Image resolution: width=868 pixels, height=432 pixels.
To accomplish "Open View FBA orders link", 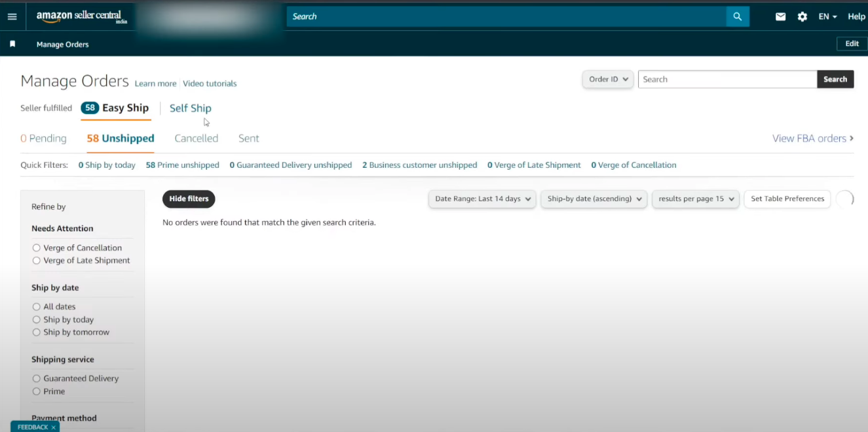I will click(813, 138).
